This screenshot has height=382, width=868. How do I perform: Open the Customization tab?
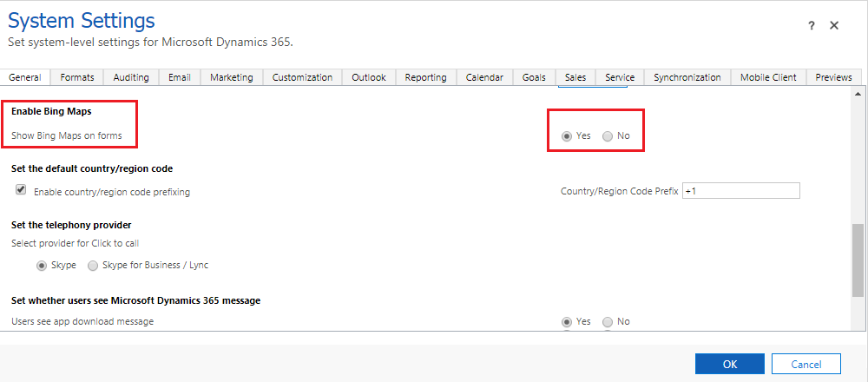pyautogui.click(x=302, y=77)
